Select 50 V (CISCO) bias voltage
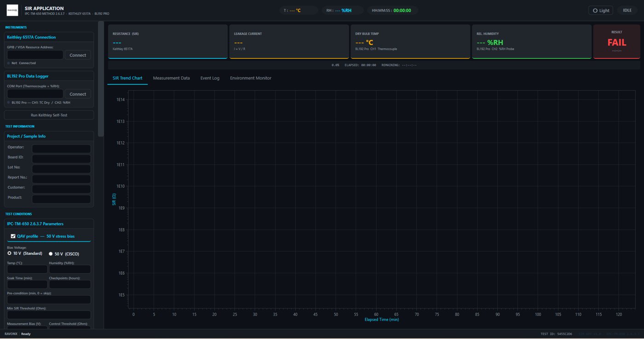The width and height of the screenshot is (644, 339). 51,253
